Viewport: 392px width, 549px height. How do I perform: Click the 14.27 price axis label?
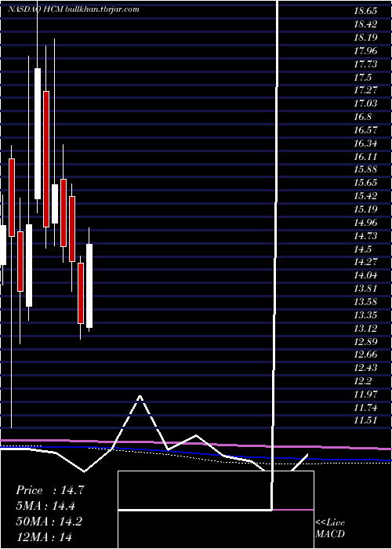[x=365, y=262]
